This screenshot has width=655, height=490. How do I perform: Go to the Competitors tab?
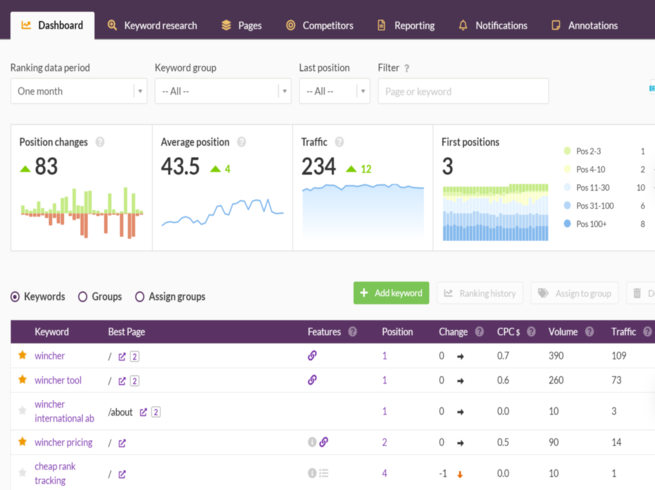320,25
